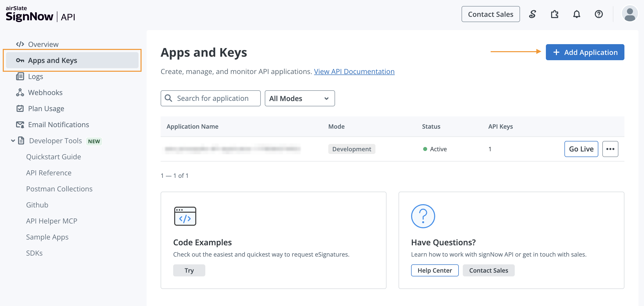Open the All Modes dropdown
This screenshot has width=644, height=306.
click(300, 98)
